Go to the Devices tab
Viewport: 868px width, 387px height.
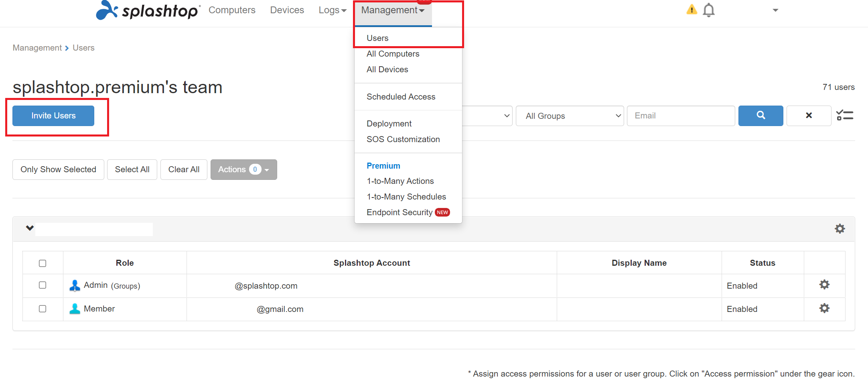tap(287, 10)
